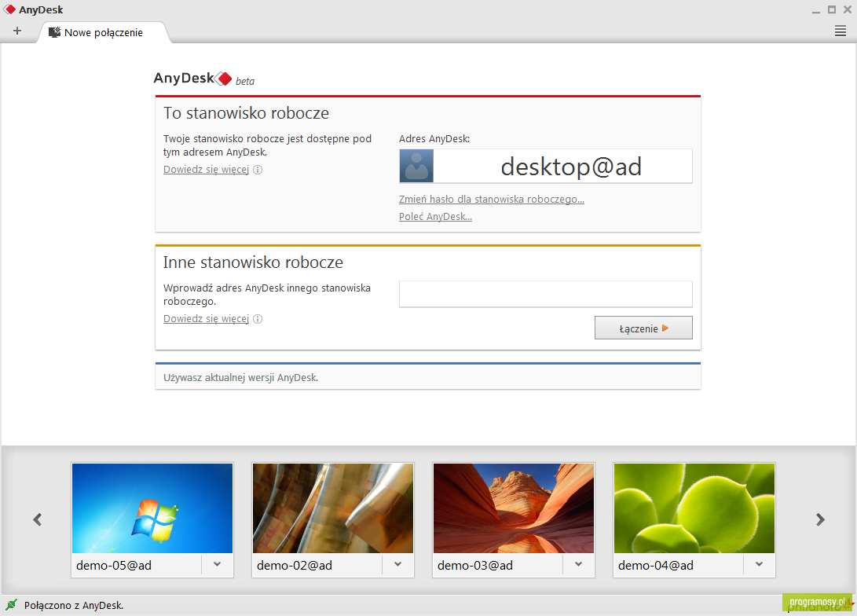
Task: Click the demo-05@ad label
Action: [x=114, y=565]
